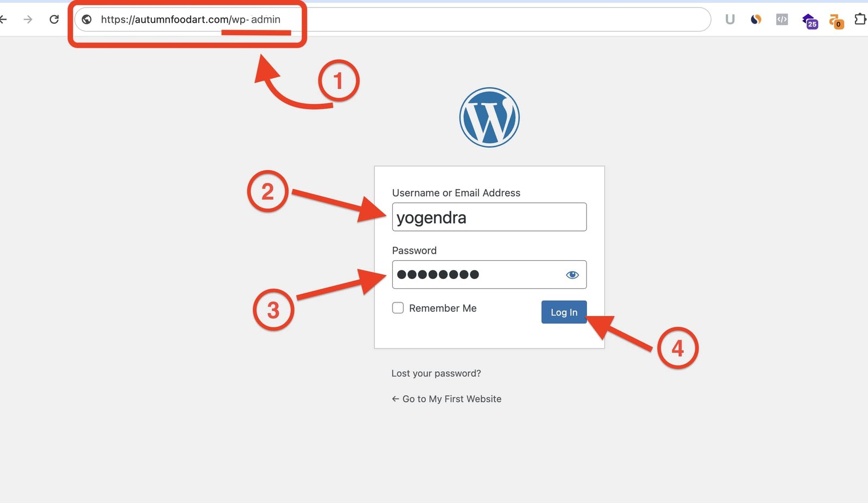Show password with the eye icon
The height and width of the screenshot is (503, 868).
click(572, 275)
